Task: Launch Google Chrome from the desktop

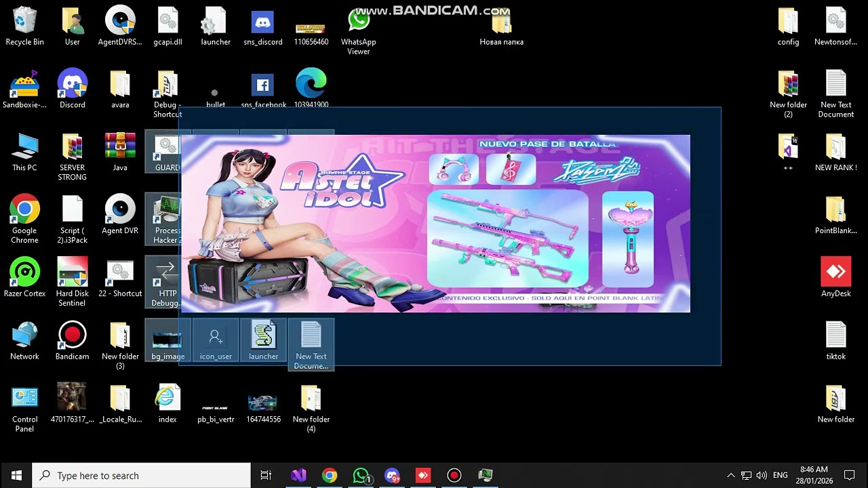Action: click(x=24, y=220)
